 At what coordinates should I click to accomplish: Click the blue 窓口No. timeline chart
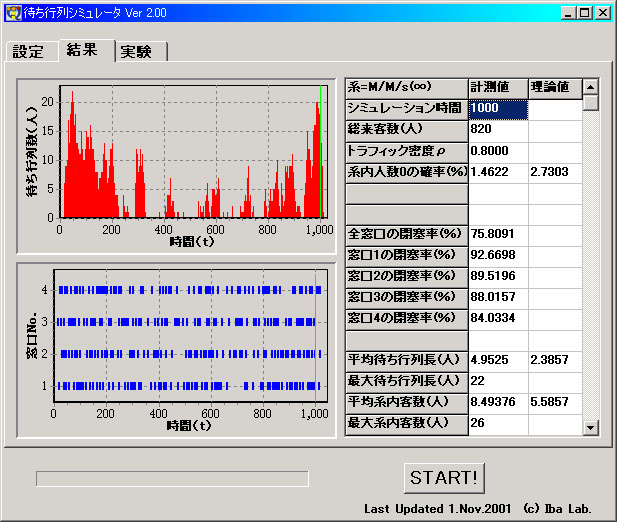[x=190, y=337]
